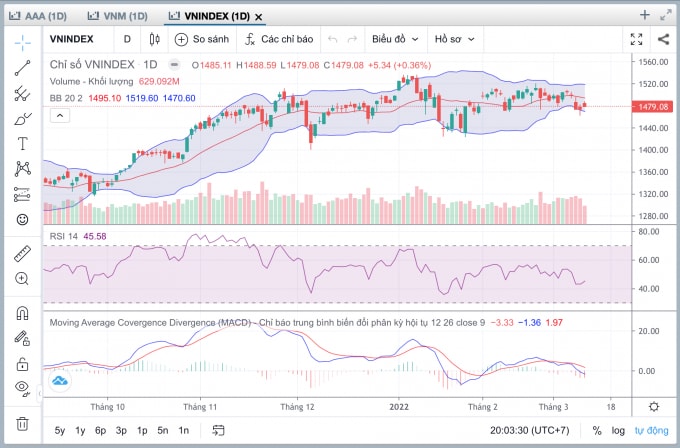Toggle tự động auto scale
Screen dimensions: 680x448
point(651,430)
